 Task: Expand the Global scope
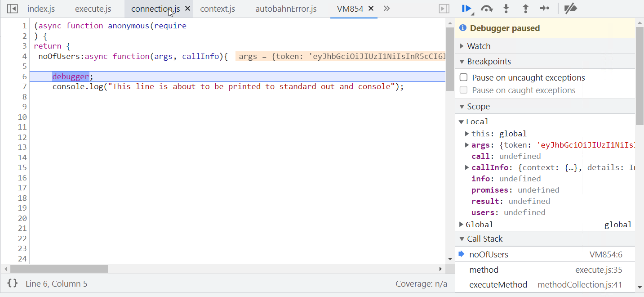(x=461, y=225)
